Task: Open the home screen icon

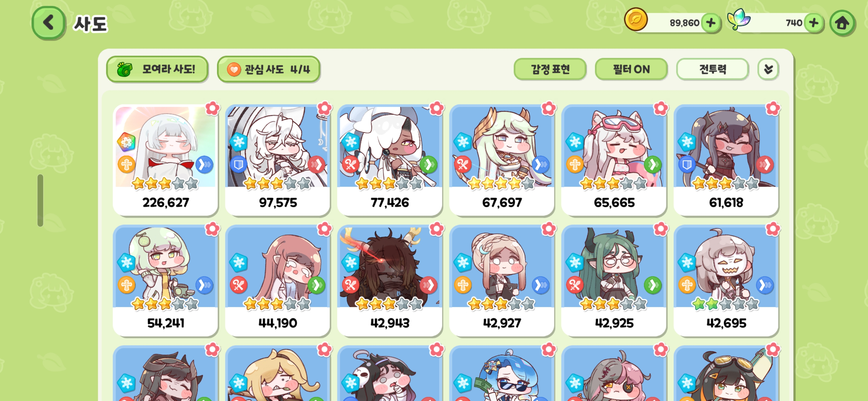Action: tap(842, 23)
